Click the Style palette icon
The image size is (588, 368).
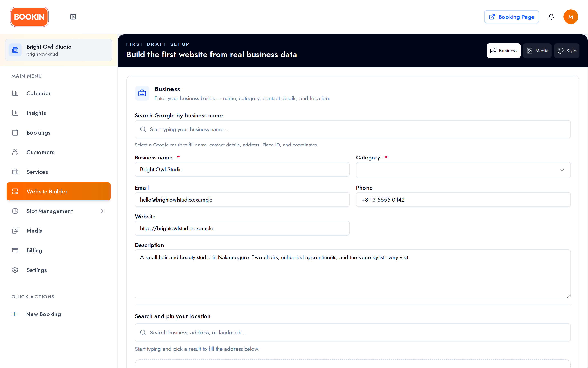tap(561, 51)
